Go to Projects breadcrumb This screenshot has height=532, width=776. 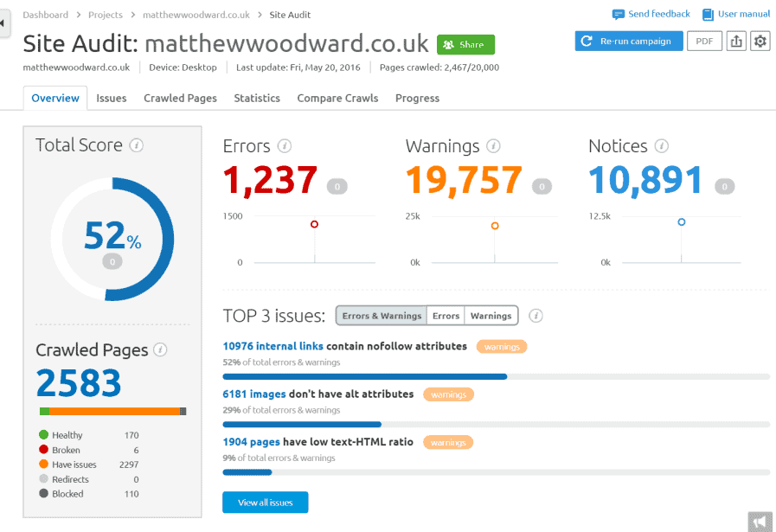(106, 15)
